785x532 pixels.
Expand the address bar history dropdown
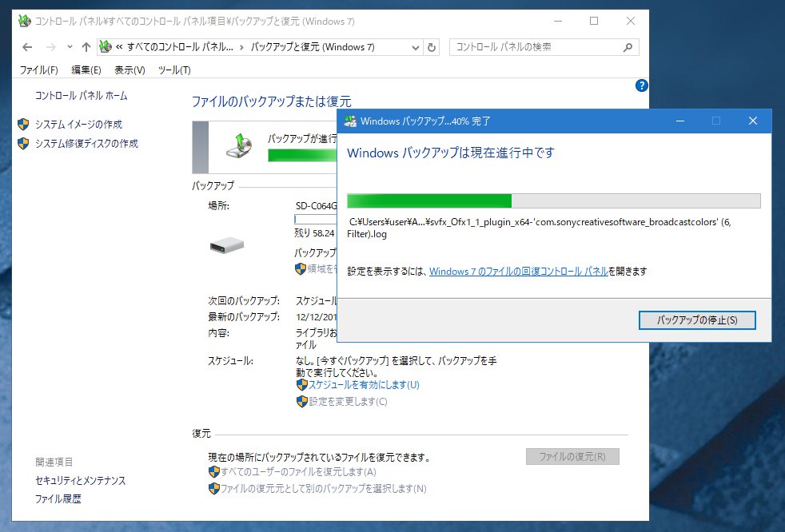tap(415, 48)
